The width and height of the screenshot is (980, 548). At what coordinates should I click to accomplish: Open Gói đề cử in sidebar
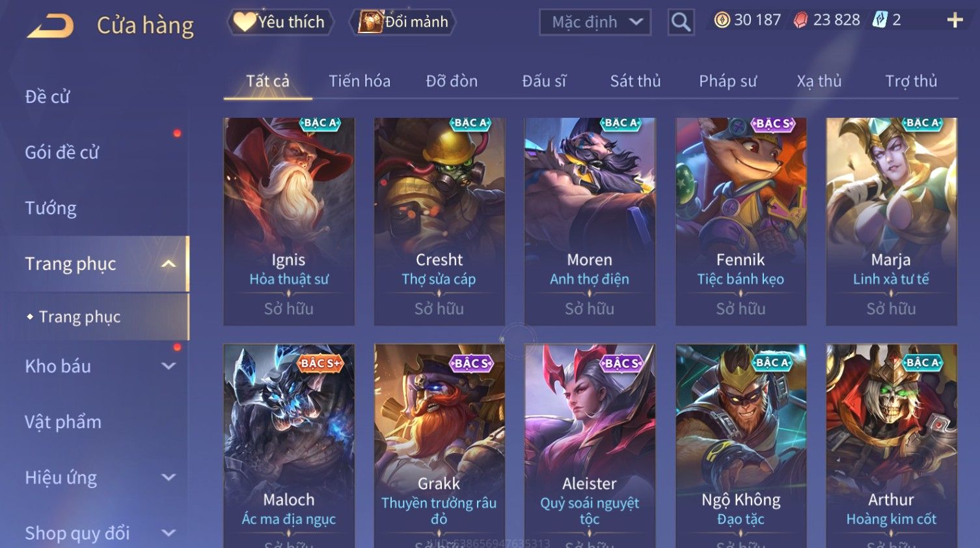(62, 152)
